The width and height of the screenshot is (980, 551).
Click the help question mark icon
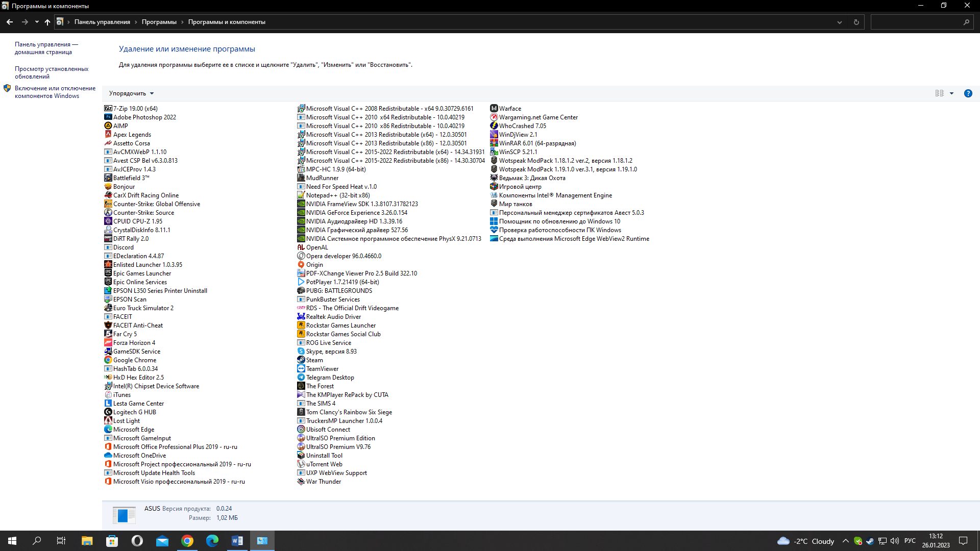click(x=968, y=93)
